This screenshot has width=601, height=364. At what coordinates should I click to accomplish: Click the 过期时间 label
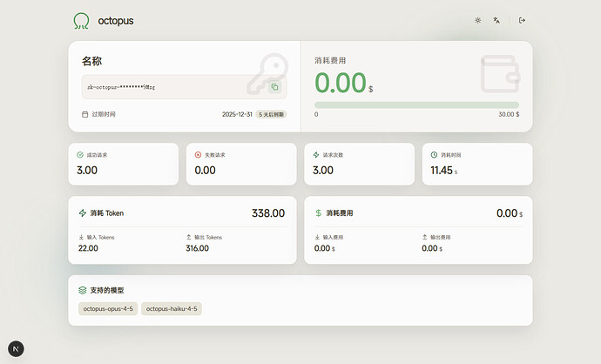click(104, 114)
